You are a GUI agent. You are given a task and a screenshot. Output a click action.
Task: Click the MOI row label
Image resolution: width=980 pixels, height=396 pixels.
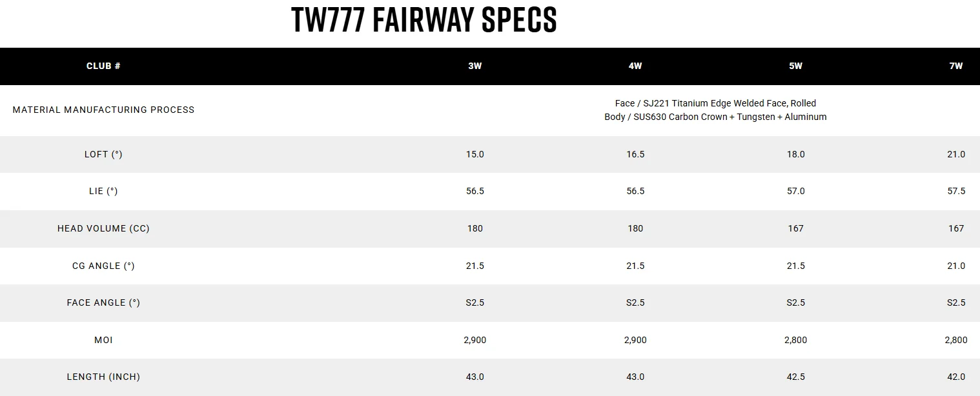[x=103, y=340]
